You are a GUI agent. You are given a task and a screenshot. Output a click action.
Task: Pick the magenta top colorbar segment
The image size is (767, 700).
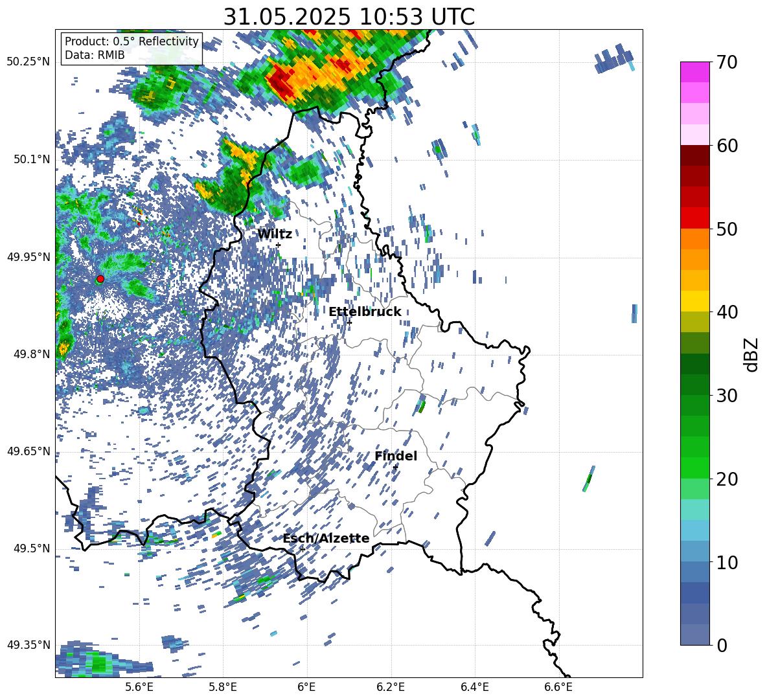[x=695, y=73]
